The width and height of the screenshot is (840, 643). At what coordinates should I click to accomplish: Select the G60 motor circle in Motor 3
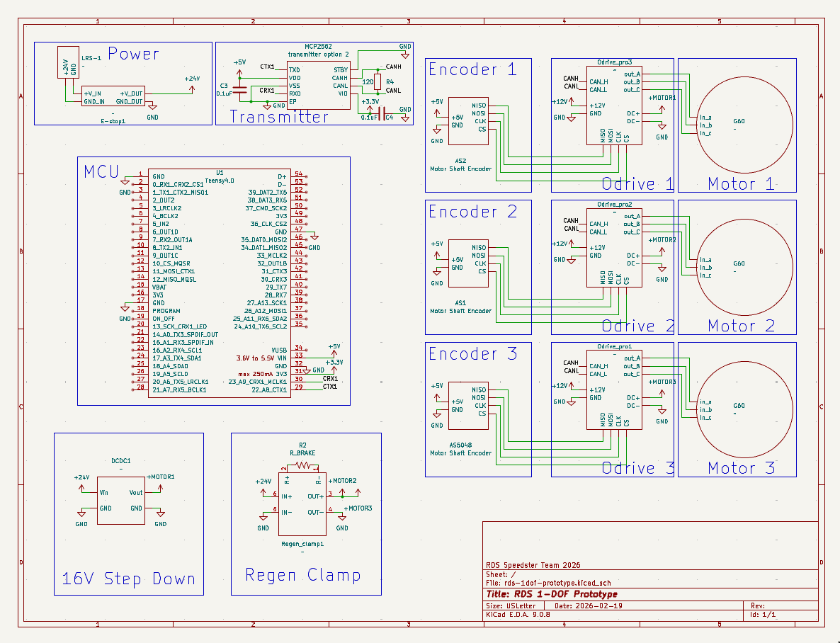tap(745, 409)
